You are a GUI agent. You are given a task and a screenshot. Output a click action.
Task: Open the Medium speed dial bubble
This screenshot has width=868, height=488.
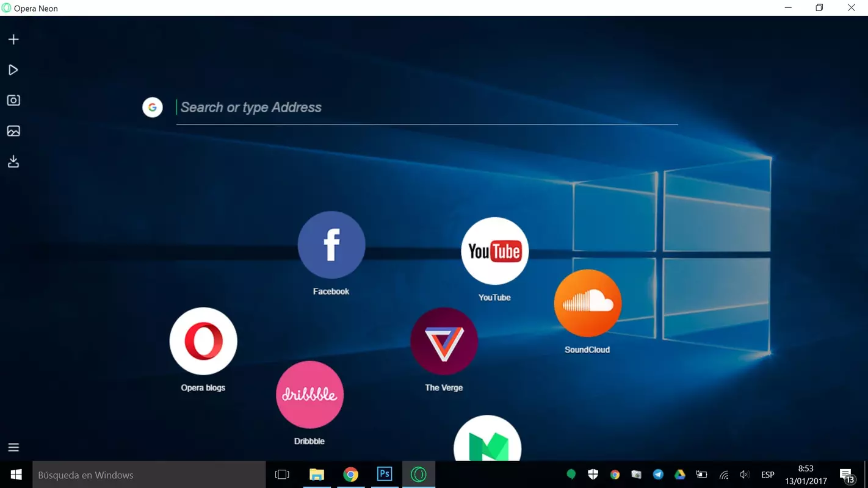pyautogui.click(x=487, y=439)
